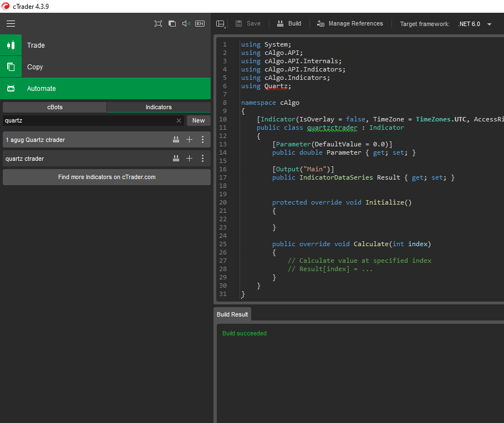The width and height of the screenshot is (504, 423).
Task: Open the Trade section
Action: pyautogui.click(x=105, y=45)
